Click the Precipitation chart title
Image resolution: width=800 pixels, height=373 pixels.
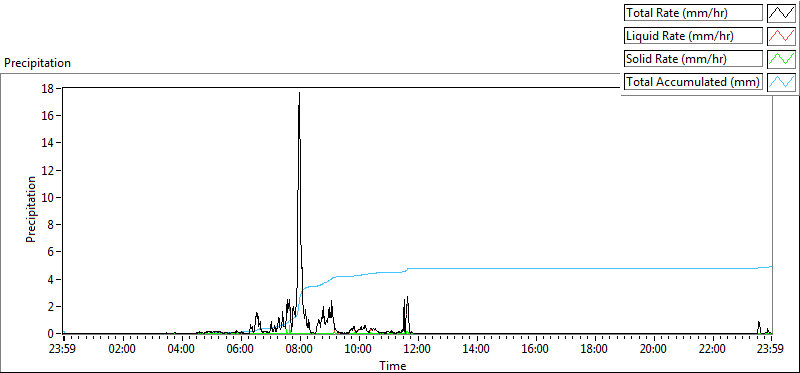click(37, 63)
